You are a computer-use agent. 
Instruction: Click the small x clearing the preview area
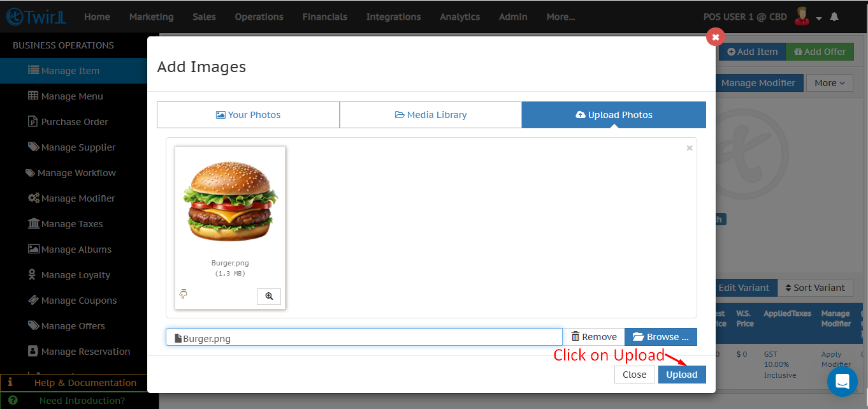tap(689, 148)
